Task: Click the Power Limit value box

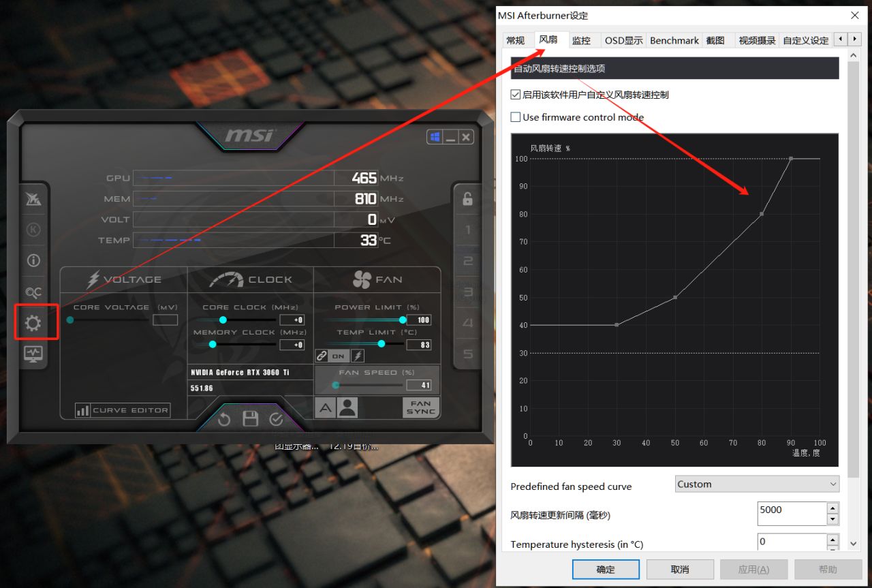Action: (x=419, y=320)
